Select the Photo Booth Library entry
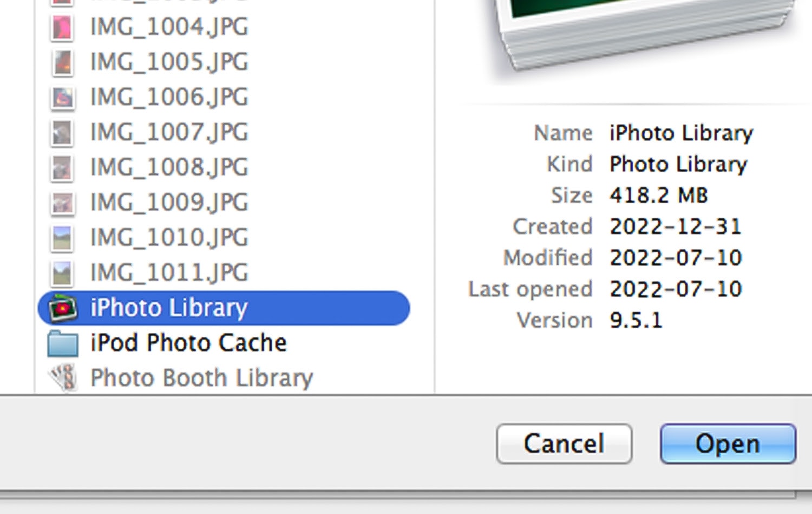This screenshot has width=812, height=514. 201,378
